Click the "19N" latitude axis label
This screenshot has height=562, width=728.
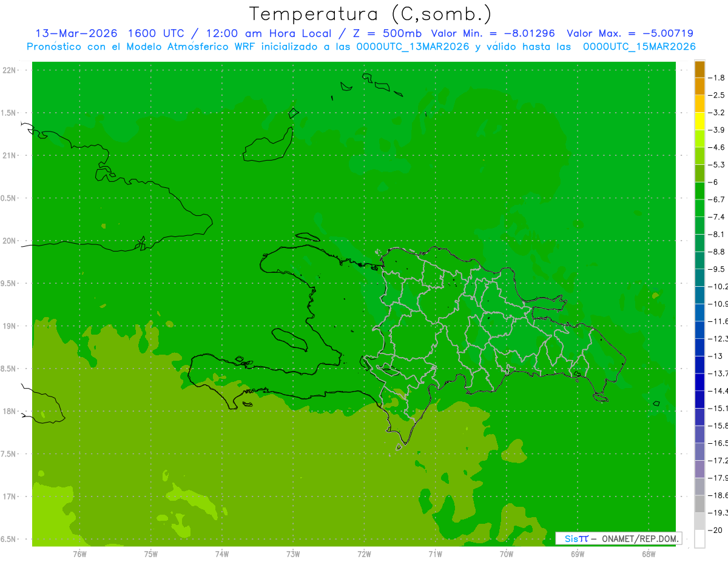(x=10, y=326)
